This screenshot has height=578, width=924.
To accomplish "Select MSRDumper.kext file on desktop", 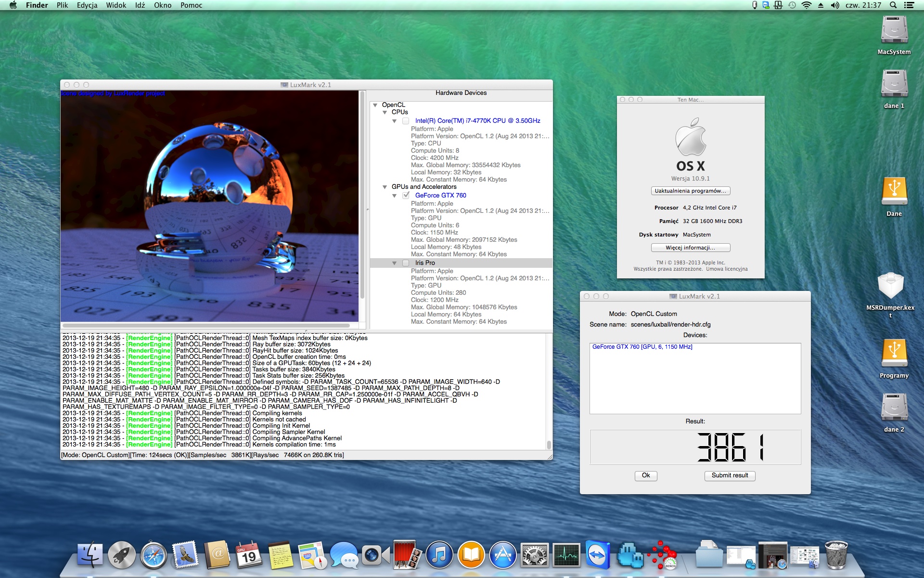I will (x=891, y=295).
